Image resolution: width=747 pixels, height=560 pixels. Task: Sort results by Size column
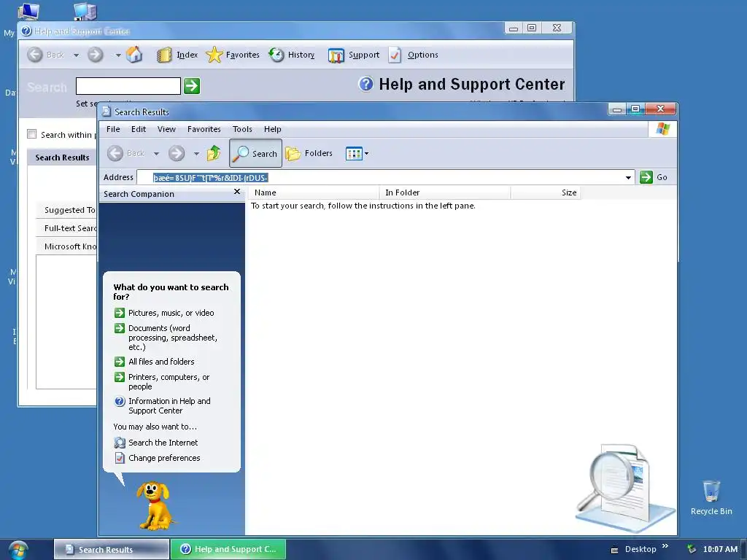[x=546, y=192]
